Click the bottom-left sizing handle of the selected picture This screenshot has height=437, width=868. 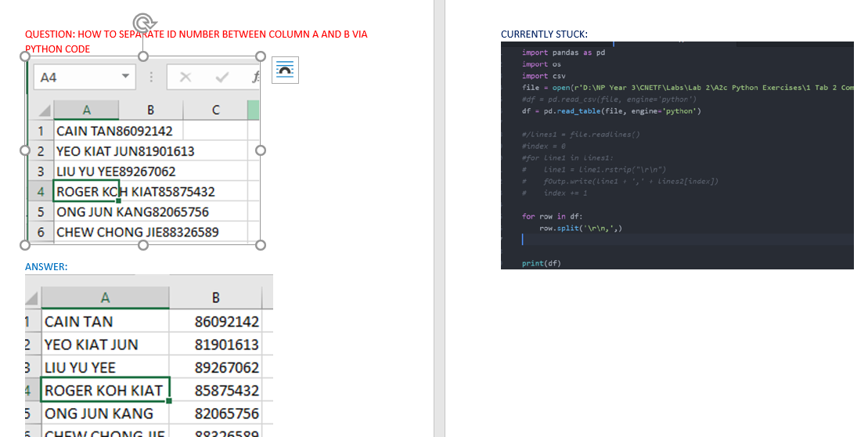click(25, 245)
